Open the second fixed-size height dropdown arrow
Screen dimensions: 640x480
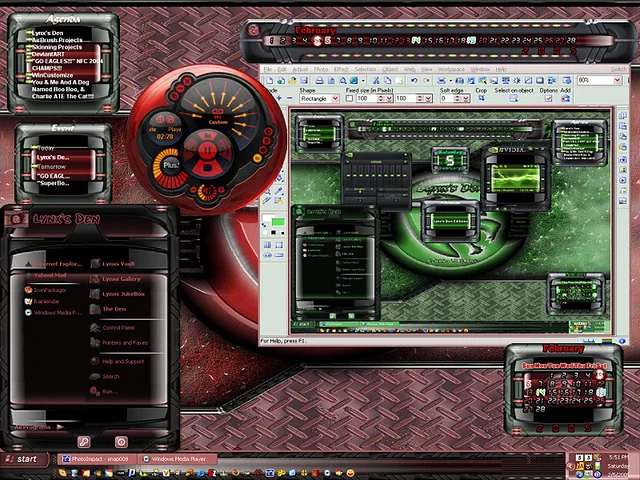(x=428, y=98)
